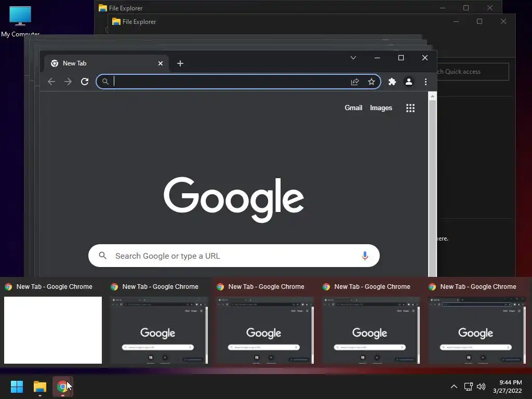
Task: Click the Search Google or type a URL box
Action: pos(234,256)
